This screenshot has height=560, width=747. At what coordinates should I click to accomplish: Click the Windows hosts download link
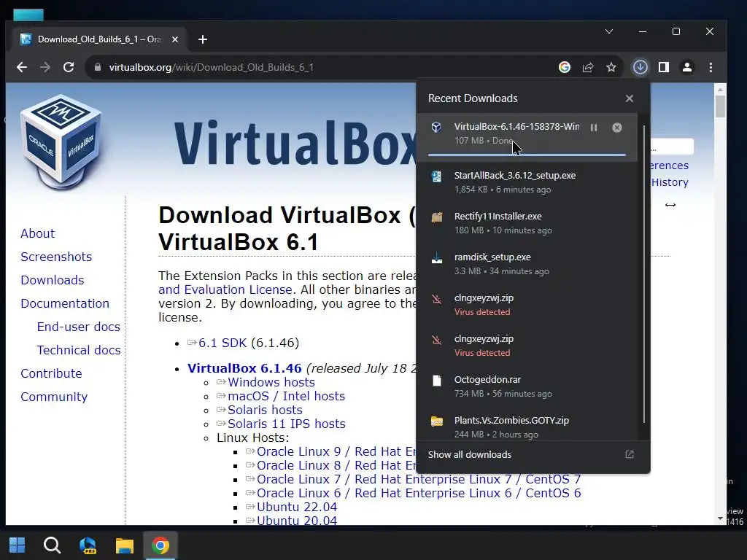[x=271, y=382]
